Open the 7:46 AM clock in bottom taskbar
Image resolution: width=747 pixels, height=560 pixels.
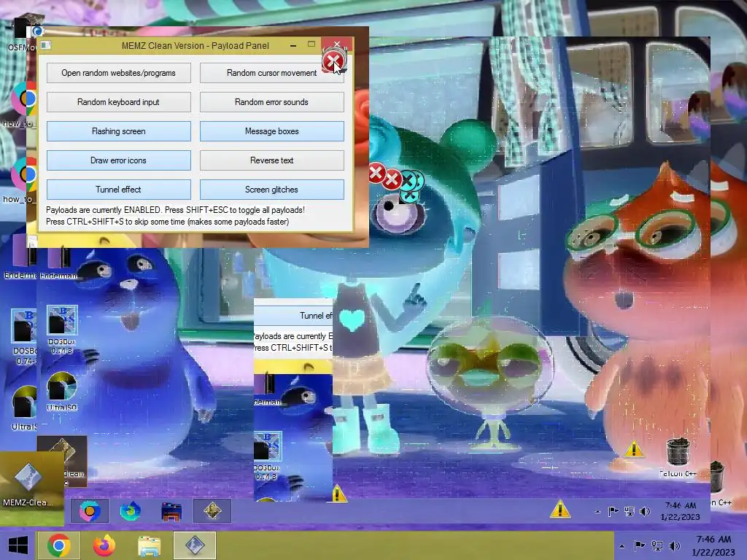tap(713, 545)
